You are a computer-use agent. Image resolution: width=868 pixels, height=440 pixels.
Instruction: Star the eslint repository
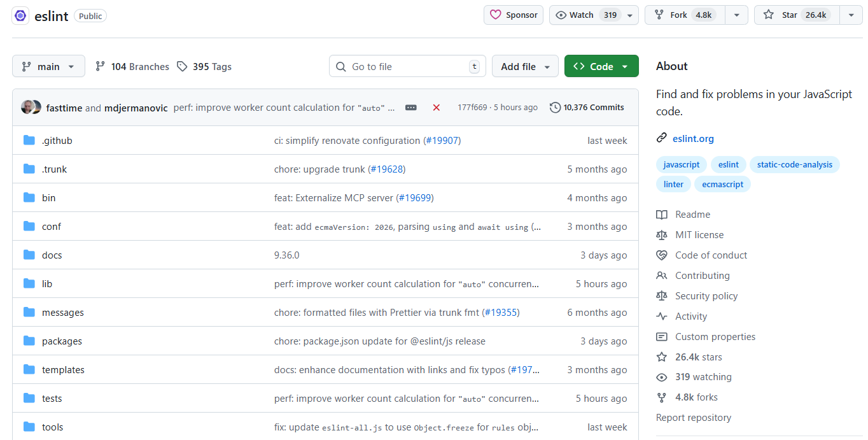pyautogui.click(x=797, y=15)
